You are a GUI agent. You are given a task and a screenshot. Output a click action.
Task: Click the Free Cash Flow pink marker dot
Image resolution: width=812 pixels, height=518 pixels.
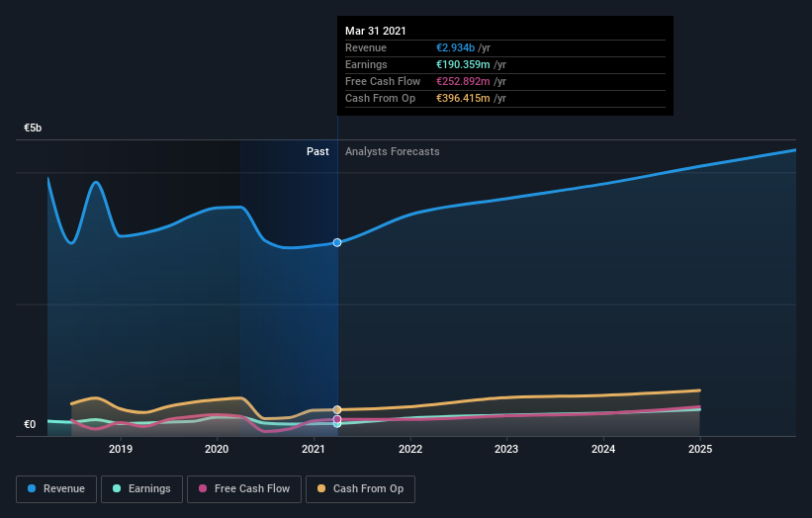pos(337,419)
